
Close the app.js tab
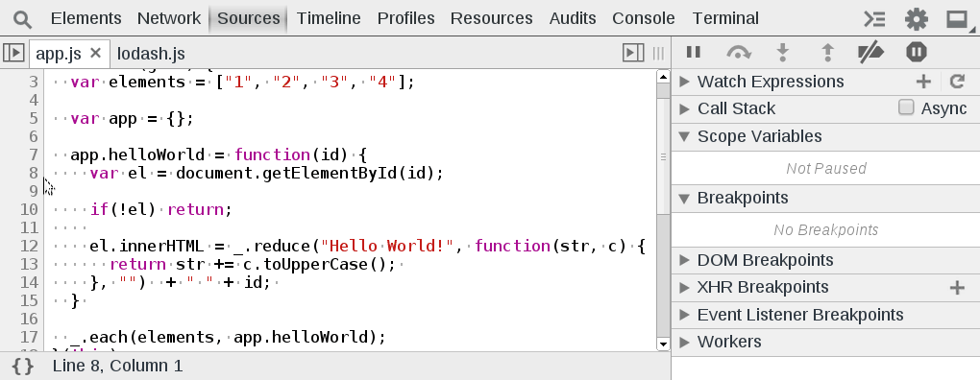coord(96,53)
